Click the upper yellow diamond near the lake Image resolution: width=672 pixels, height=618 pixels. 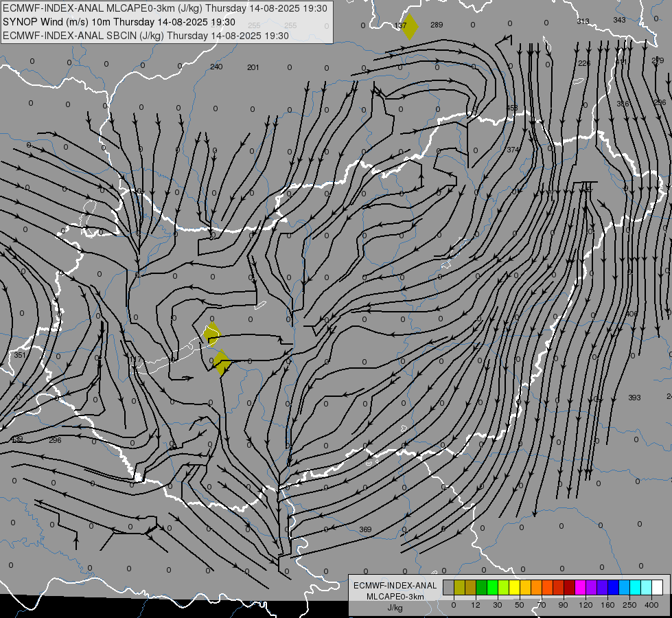(211, 334)
